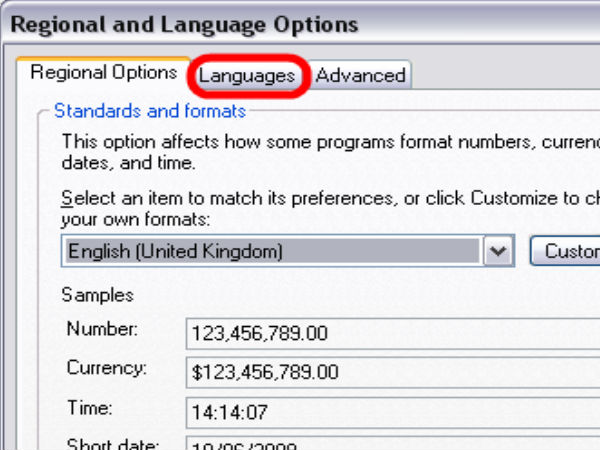600x450 pixels.
Task: Click the Currency: label
Action: coord(106,368)
